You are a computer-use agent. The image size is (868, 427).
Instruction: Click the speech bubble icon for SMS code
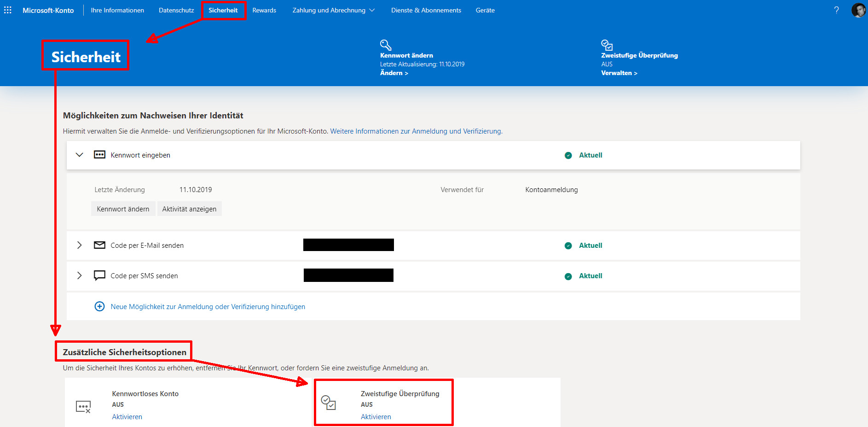pyautogui.click(x=99, y=275)
